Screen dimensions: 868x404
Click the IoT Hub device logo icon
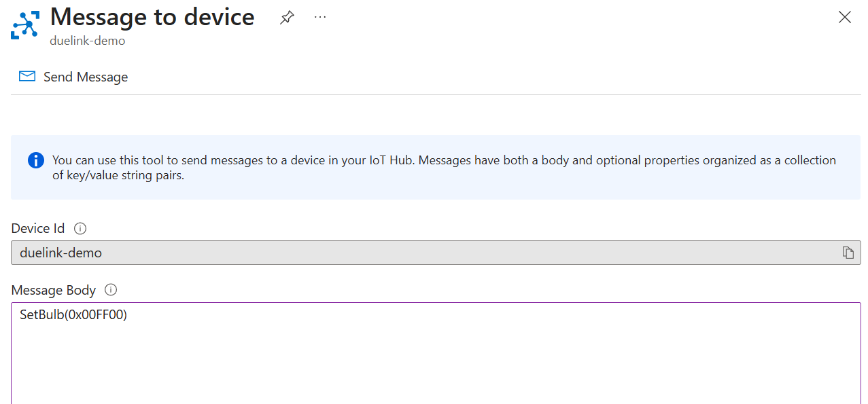pos(25,25)
